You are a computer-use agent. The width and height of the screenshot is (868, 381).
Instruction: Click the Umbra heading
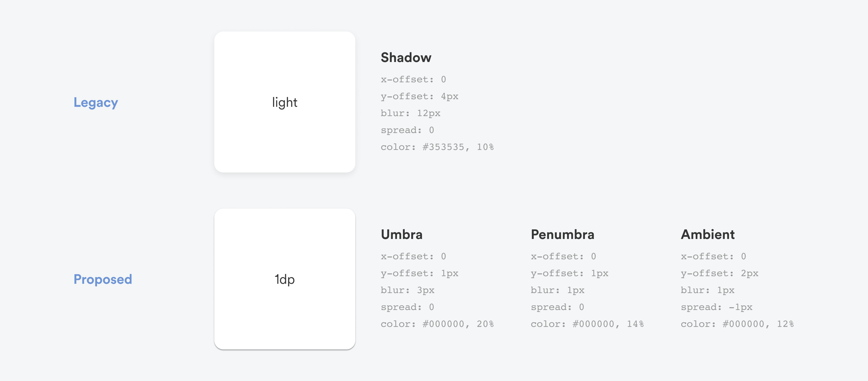pyautogui.click(x=401, y=234)
